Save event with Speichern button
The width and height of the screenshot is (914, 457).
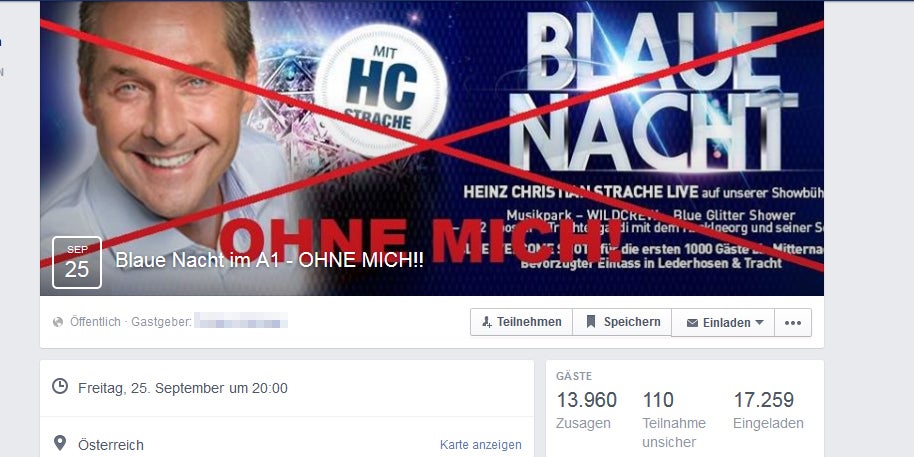pos(623,322)
